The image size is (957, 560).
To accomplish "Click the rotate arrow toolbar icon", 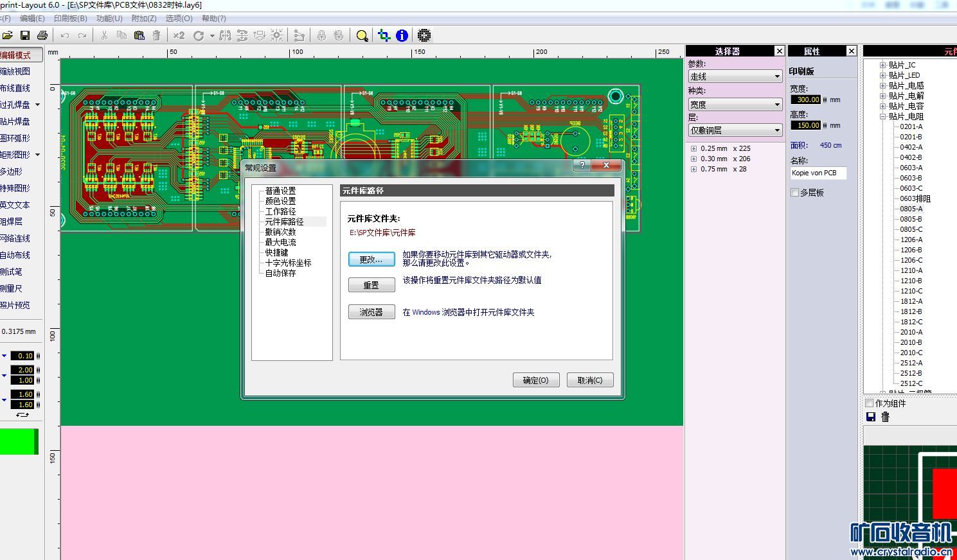I will pos(199,35).
